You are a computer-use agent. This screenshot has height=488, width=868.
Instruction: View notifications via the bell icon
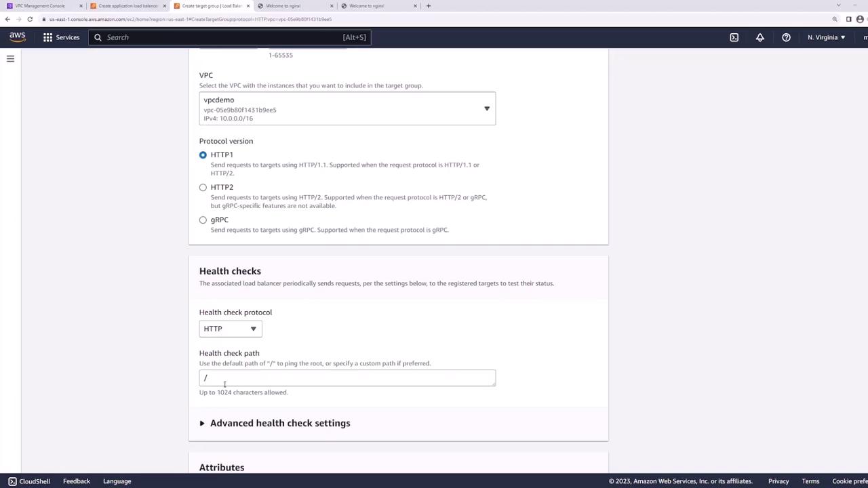point(760,37)
